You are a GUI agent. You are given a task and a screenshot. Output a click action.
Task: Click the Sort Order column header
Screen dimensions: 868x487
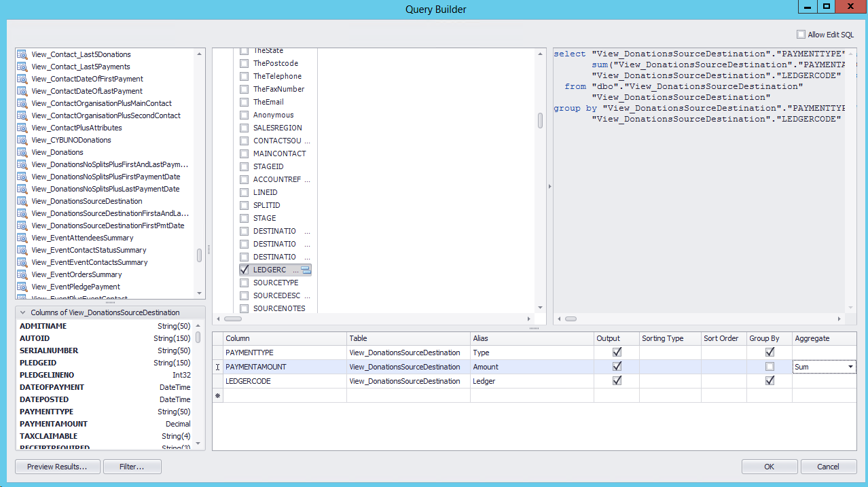[723, 338]
